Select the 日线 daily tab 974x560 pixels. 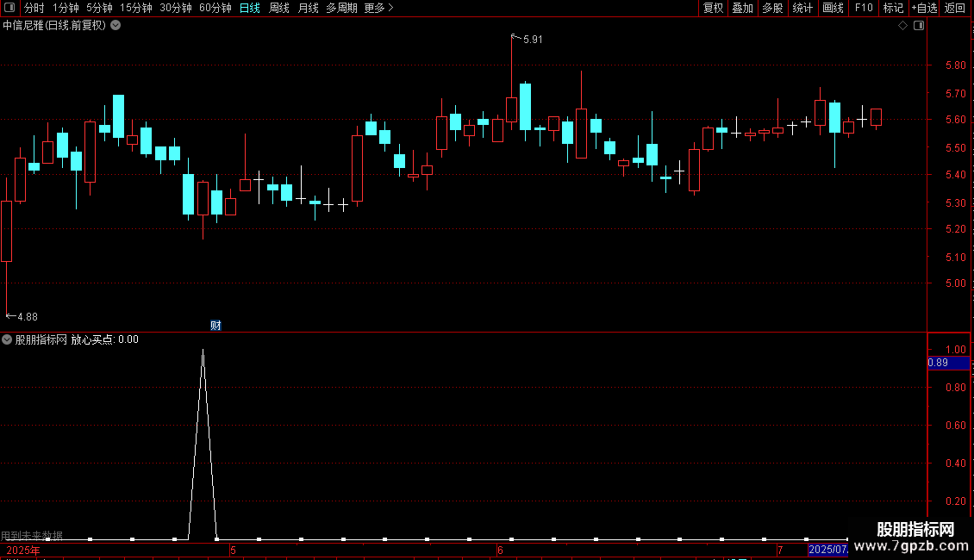250,8
